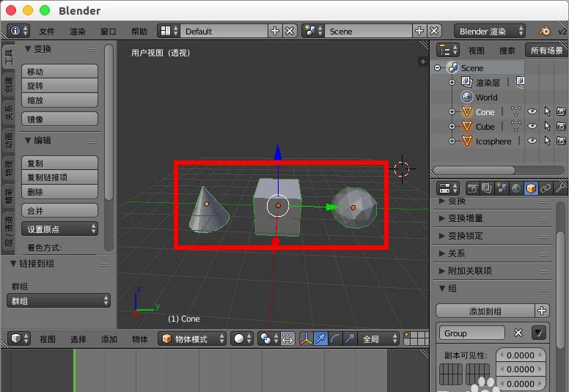Collapse the Scene tree in outliner
The height and width of the screenshot is (392, 569).
click(x=437, y=68)
